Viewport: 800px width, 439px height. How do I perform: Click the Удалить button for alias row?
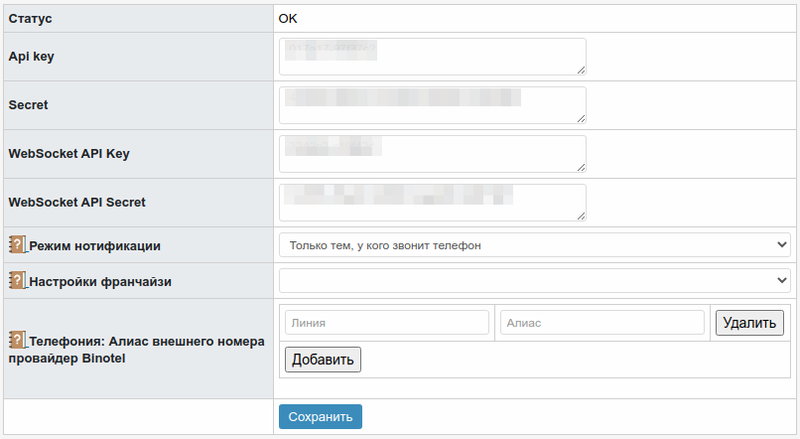(749, 323)
